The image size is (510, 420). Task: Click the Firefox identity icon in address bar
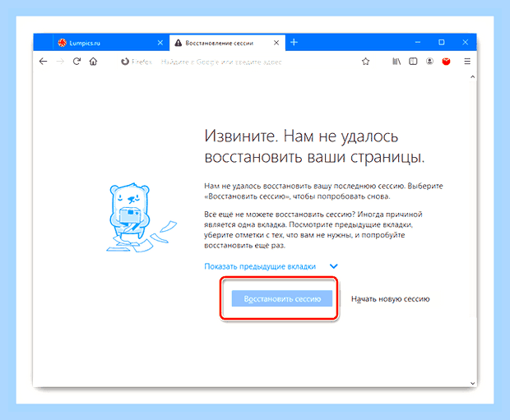pos(125,62)
